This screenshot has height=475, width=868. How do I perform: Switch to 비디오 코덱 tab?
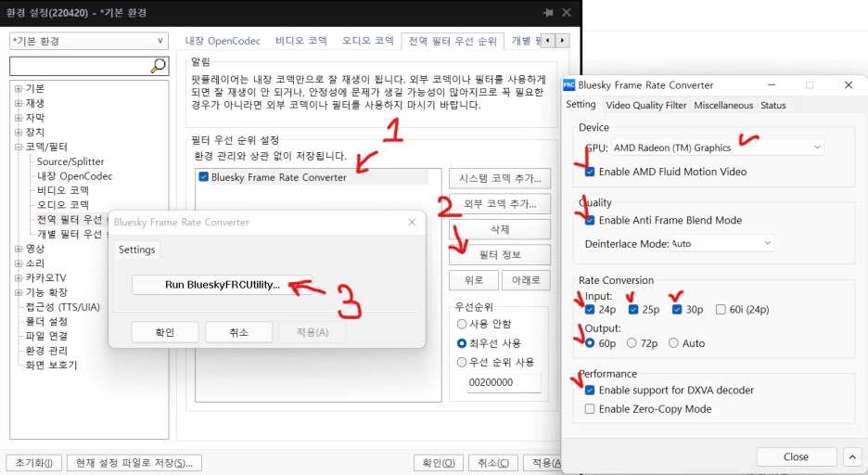click(301, 41)
